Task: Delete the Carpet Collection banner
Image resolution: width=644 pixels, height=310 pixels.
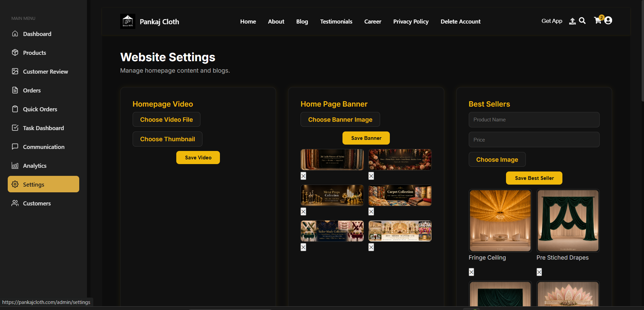Action: (371, 211)
